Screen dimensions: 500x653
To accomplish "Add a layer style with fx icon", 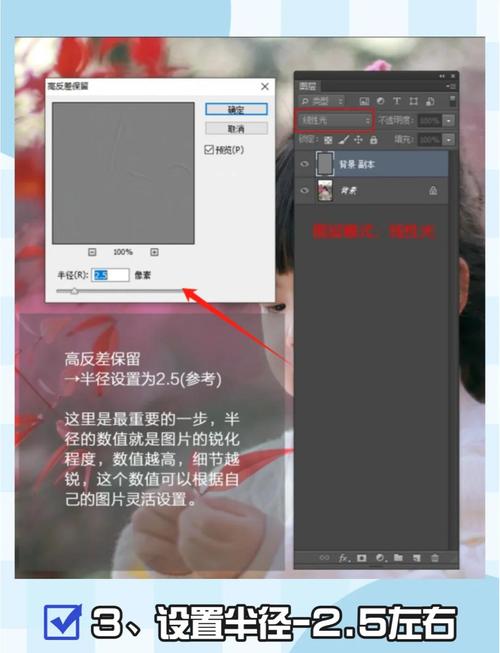I will tap(343, 557).
